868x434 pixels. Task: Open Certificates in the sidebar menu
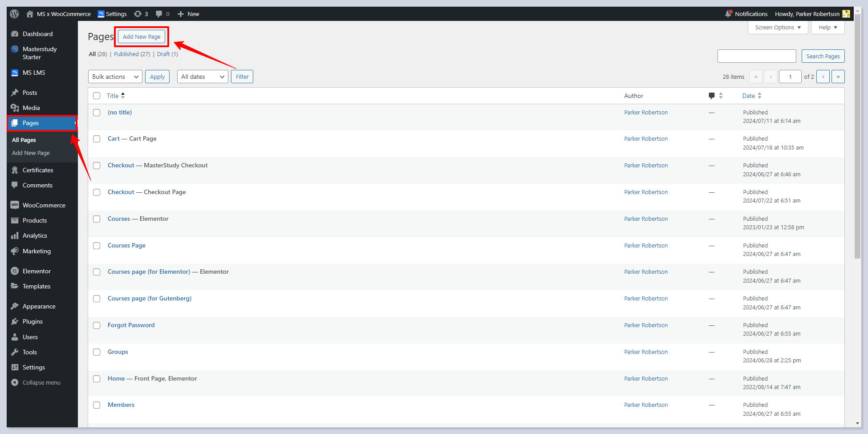click(x=38, y=170)
